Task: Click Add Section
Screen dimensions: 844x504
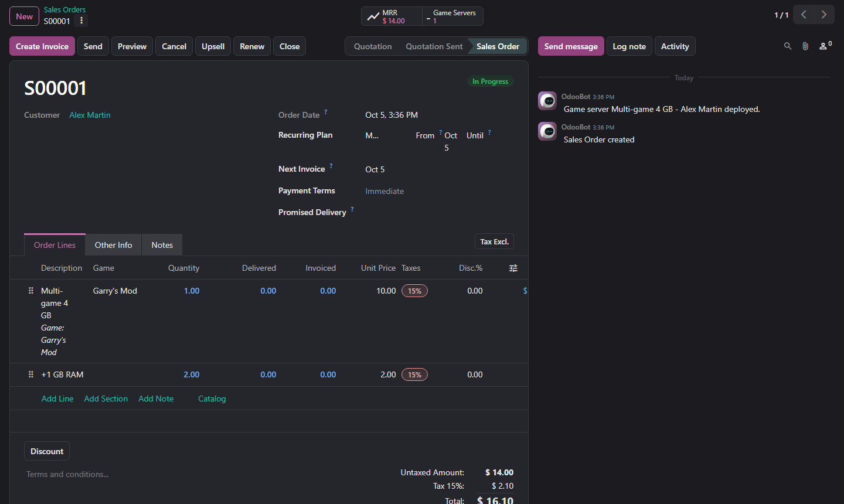Action: 106,399
